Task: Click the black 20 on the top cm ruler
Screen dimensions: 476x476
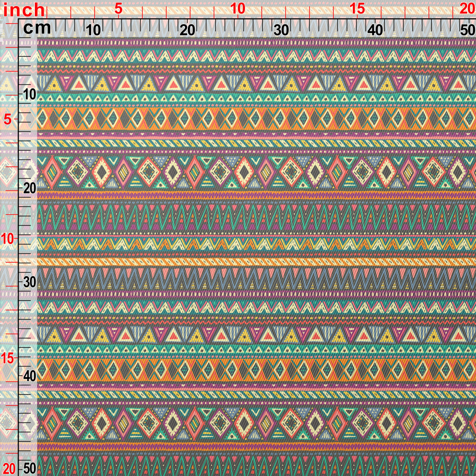Action: [x=187, y=30]
